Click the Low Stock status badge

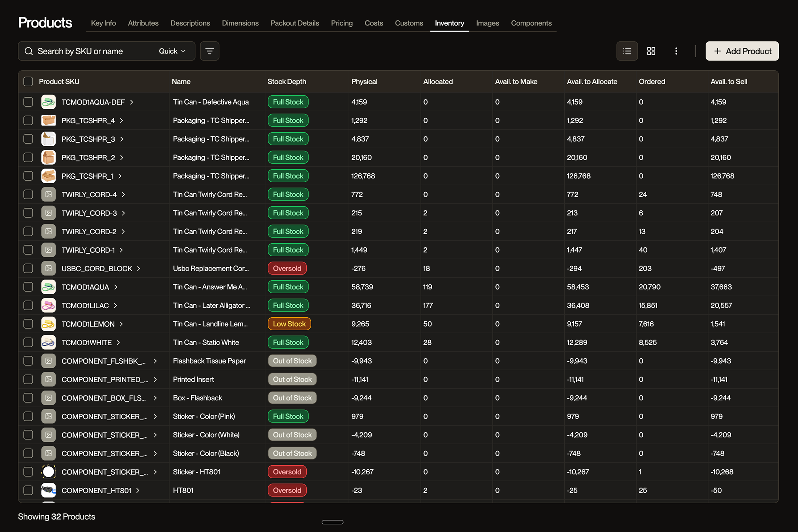pos(289,324)
